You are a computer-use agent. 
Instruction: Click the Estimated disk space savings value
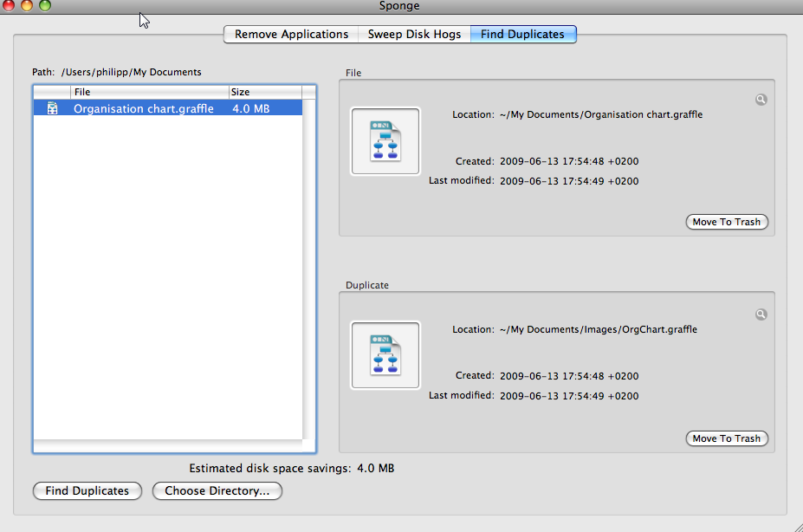tap(375, 468)
